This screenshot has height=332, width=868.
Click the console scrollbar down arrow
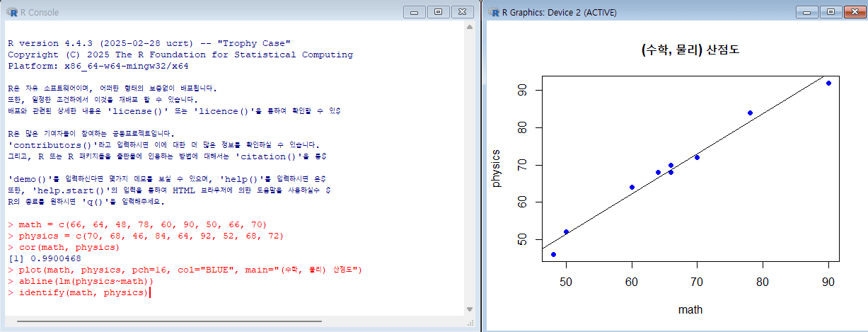pyautogui.click(x=470, y=309)
